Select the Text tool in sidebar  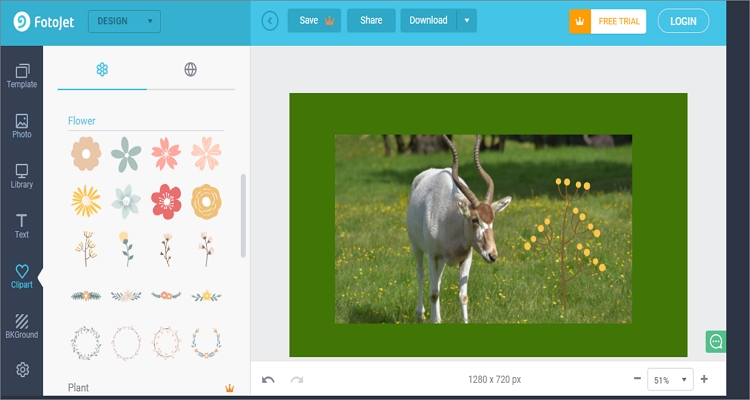22,226
